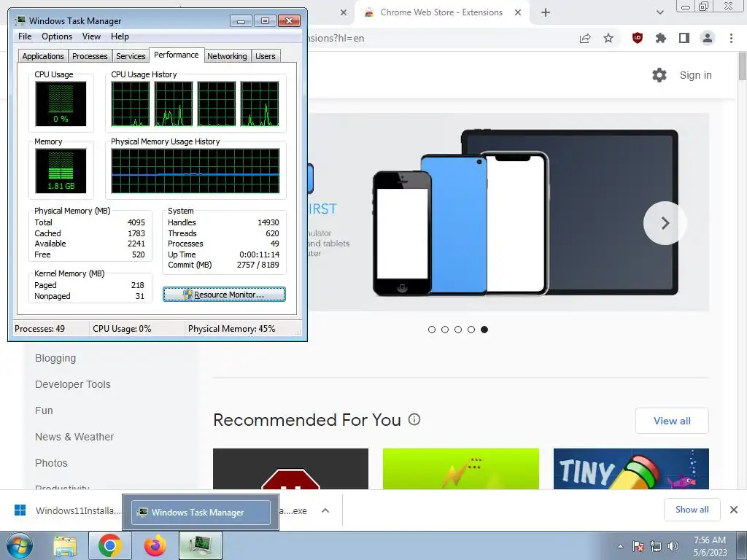The height and width of the screenshot is (560, 747).
Task: Advance carousel with next arrow
Action: (x=665, y=223)
